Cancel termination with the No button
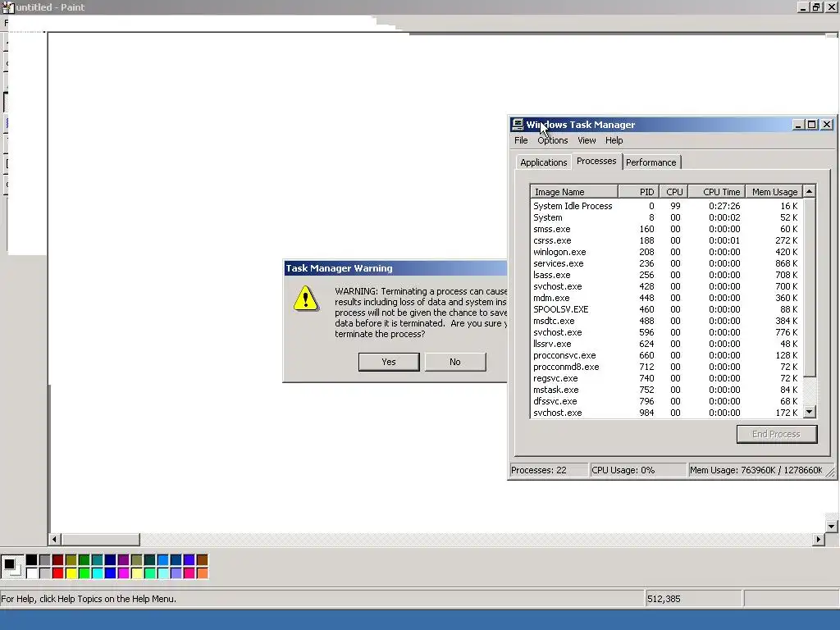 point(455,362)
